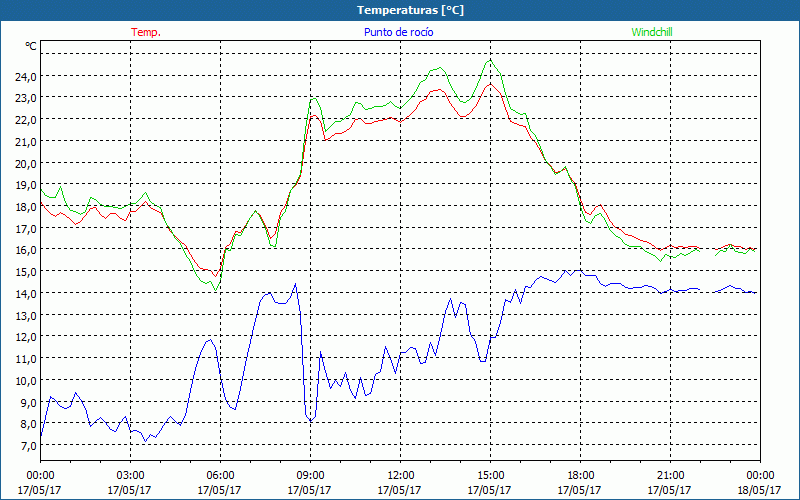Viewport: 800px width, 500px height.
Task: Click the 09:00 time axis label
Action: [x=310, y=476]
